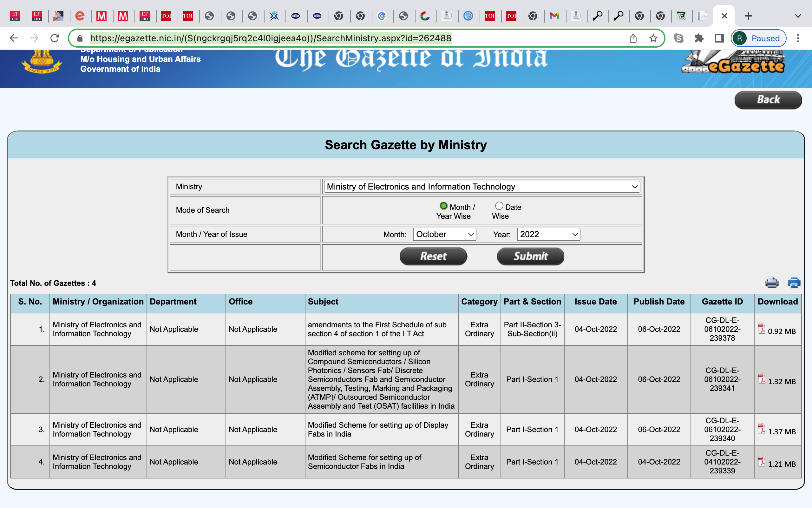
Task: Click Gazette ID ending 239340
Action: 722,429
